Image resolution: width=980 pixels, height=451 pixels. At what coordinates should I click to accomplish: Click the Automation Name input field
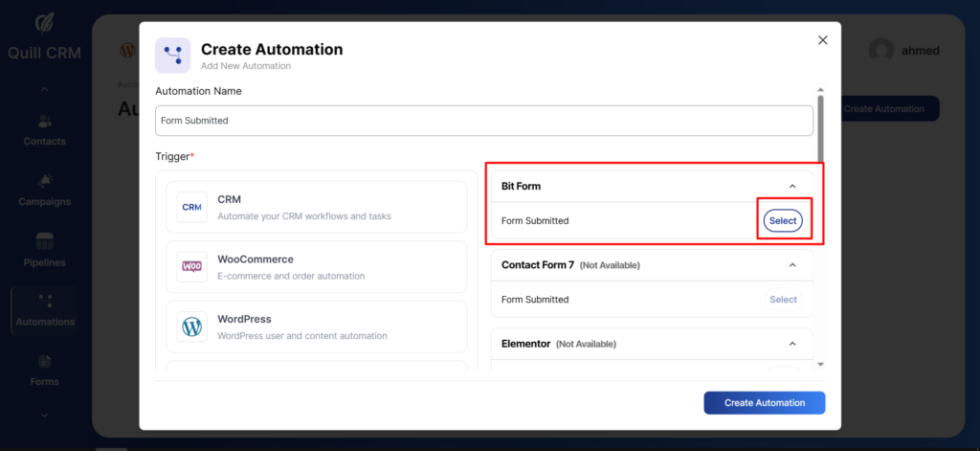click(483, 121)
